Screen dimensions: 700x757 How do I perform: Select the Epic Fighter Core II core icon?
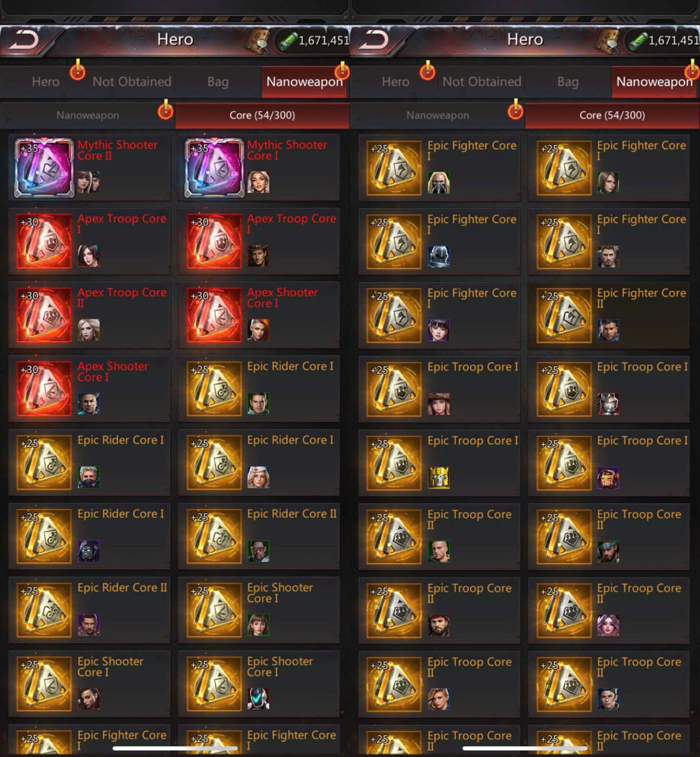(x=564, y=315)
